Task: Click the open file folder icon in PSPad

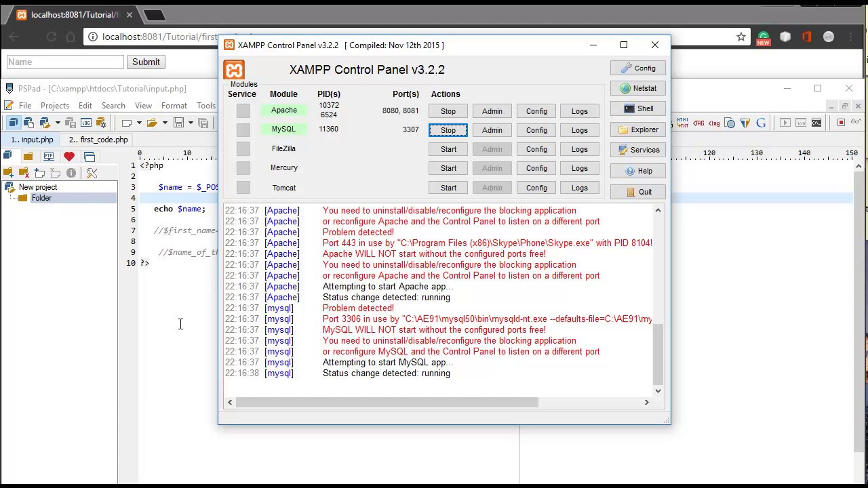Action: click(152, 123)
